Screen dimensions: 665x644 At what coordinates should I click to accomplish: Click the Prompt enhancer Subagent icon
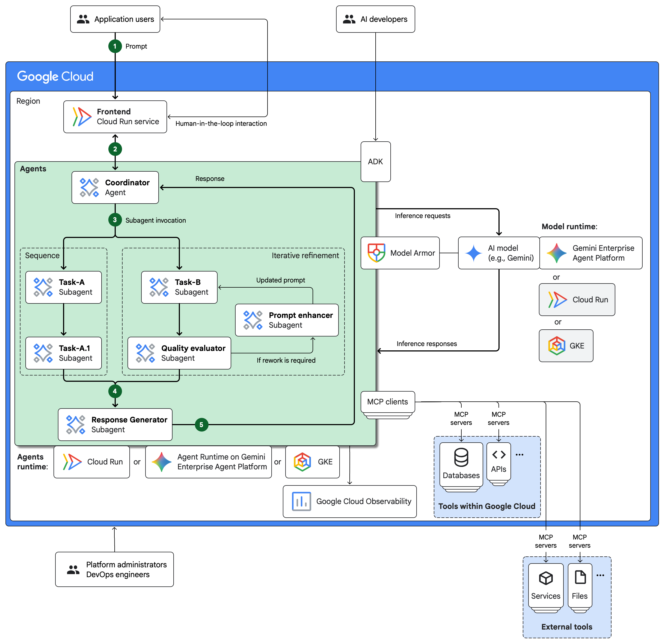tap(253, 320)
